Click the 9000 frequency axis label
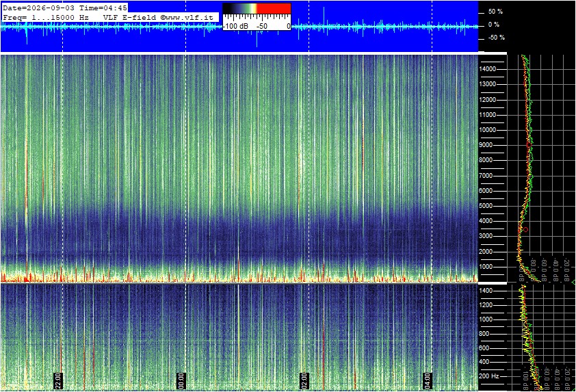Screen dimensions: 576x392 (x=486, y=145)
